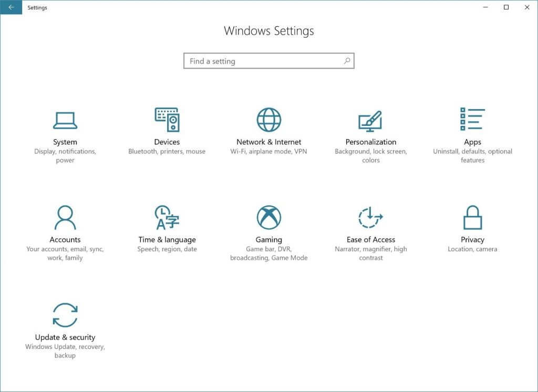The height and width of the screenshot is (392, 538).
Task: Open System settings via the laptop icon
Action: [65, 120]
